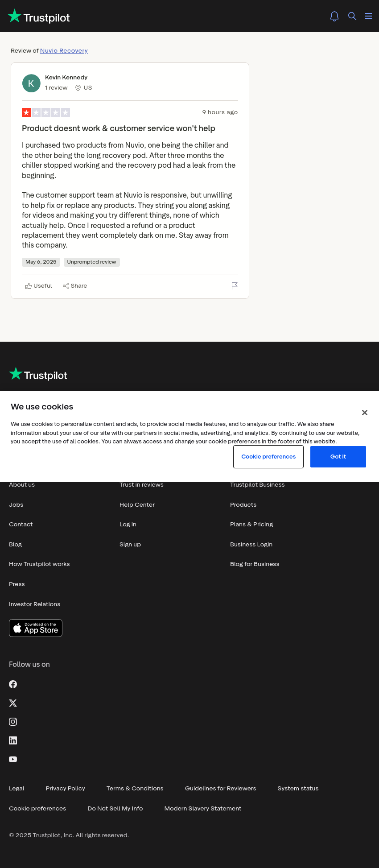Open Contact footer link

tap(21, 525)
